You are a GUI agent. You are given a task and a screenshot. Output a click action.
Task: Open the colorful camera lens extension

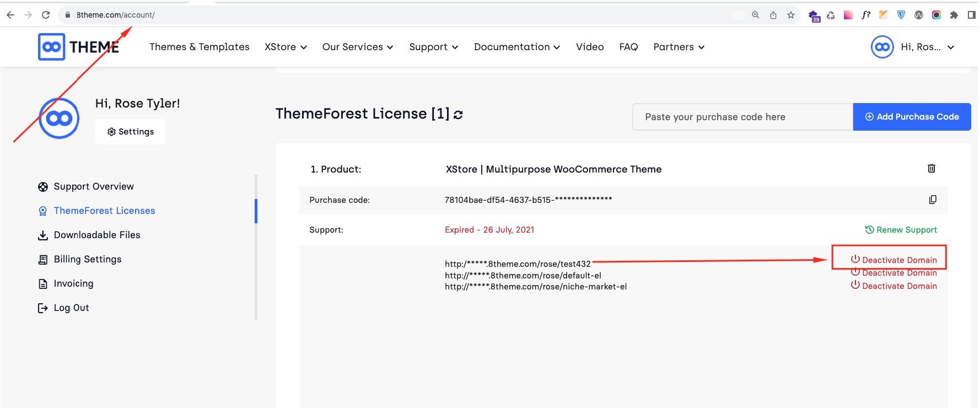[x=936, y=15]
